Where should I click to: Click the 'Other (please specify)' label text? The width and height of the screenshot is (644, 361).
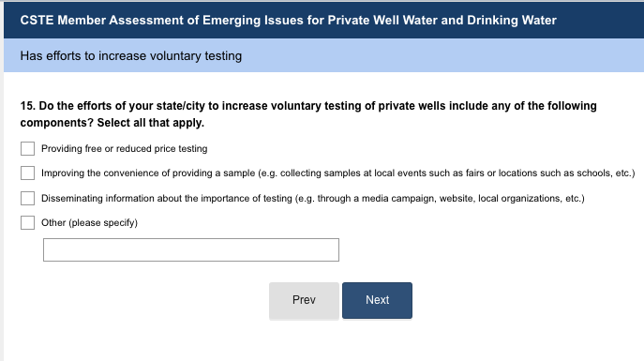click(x=89, y=222)
